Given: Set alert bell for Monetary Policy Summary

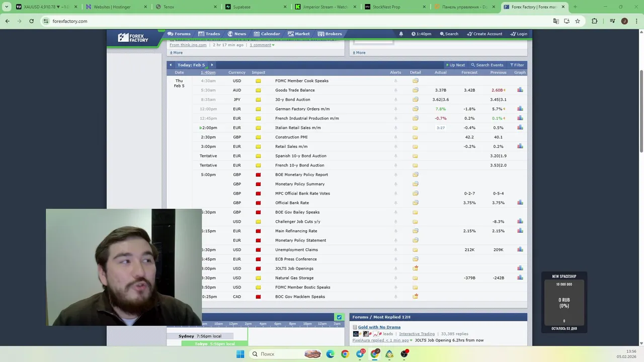Looking at the screenshot, I should coord(395,184).
